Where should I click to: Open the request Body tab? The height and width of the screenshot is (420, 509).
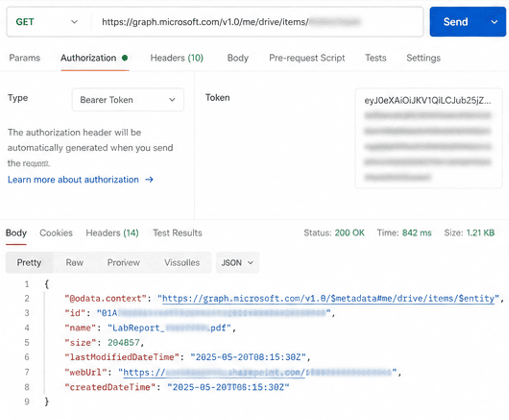(238, 58)
